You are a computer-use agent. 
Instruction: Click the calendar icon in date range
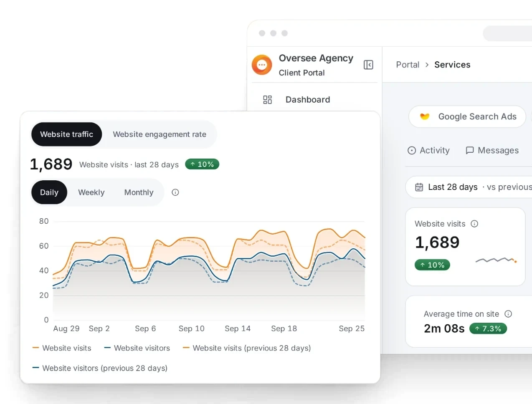(419, 187)
